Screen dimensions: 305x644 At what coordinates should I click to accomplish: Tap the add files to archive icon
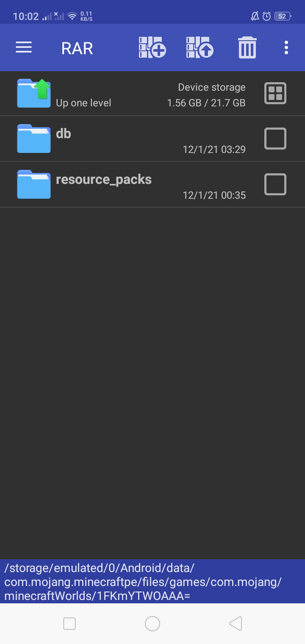click(x=152, y=47)
